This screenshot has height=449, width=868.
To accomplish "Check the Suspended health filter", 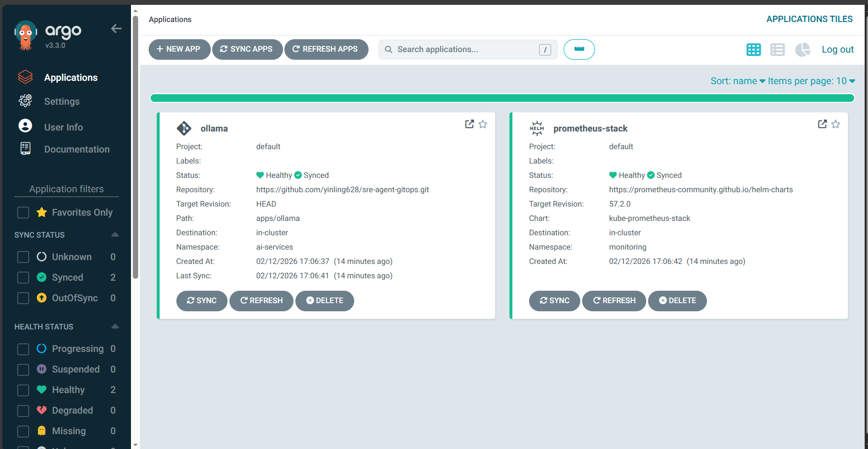I will coord(23,370).
